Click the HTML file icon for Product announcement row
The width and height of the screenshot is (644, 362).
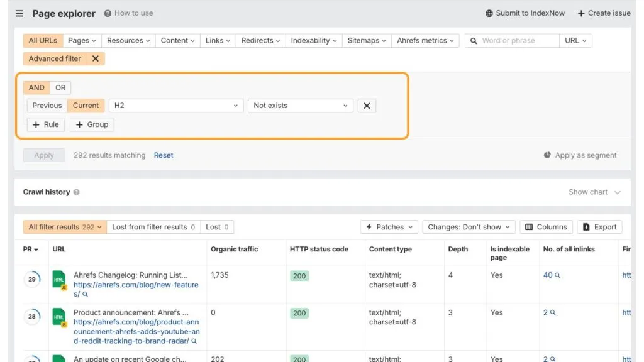pyautogui.click(x=59, y=317)
